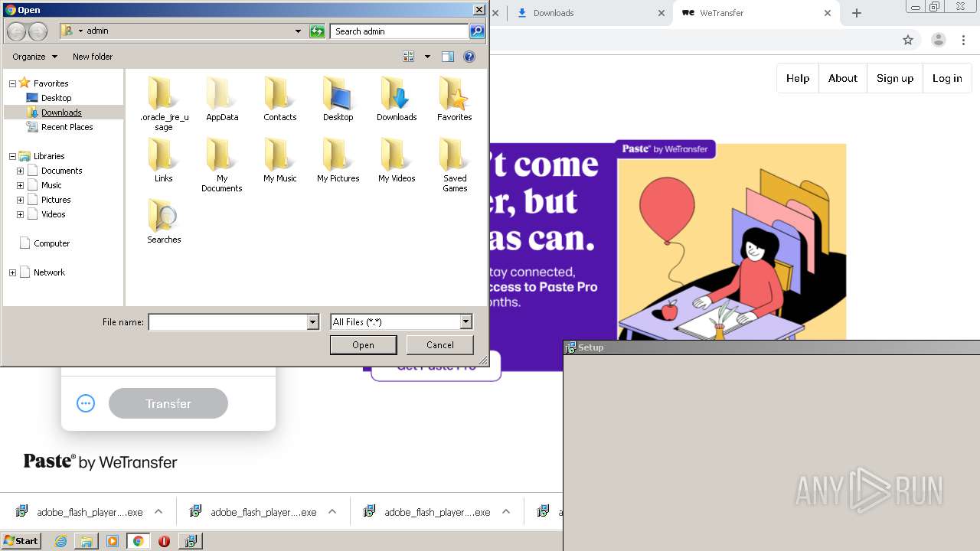Select the My Documents folder
This screenshot has width=980, height=551.
coord(222,165)
